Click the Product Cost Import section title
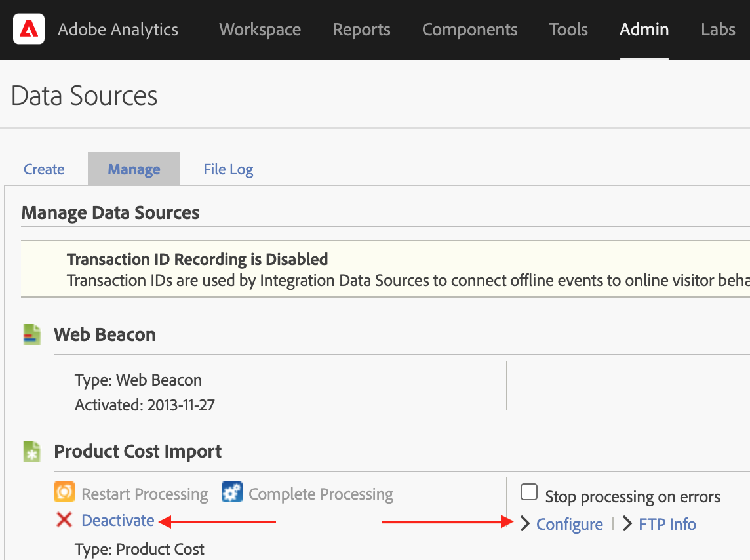The height and width of the screenshot is (560, 750). (x=138, y=451)
